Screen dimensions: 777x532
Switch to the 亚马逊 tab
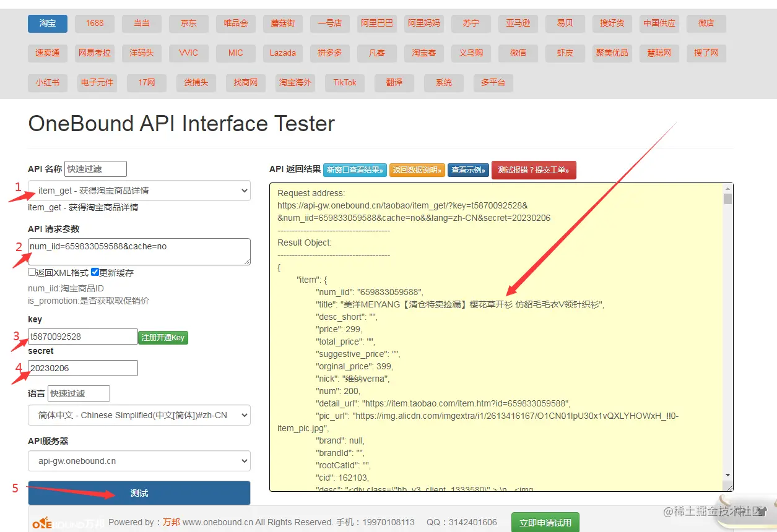pos(518,24)
